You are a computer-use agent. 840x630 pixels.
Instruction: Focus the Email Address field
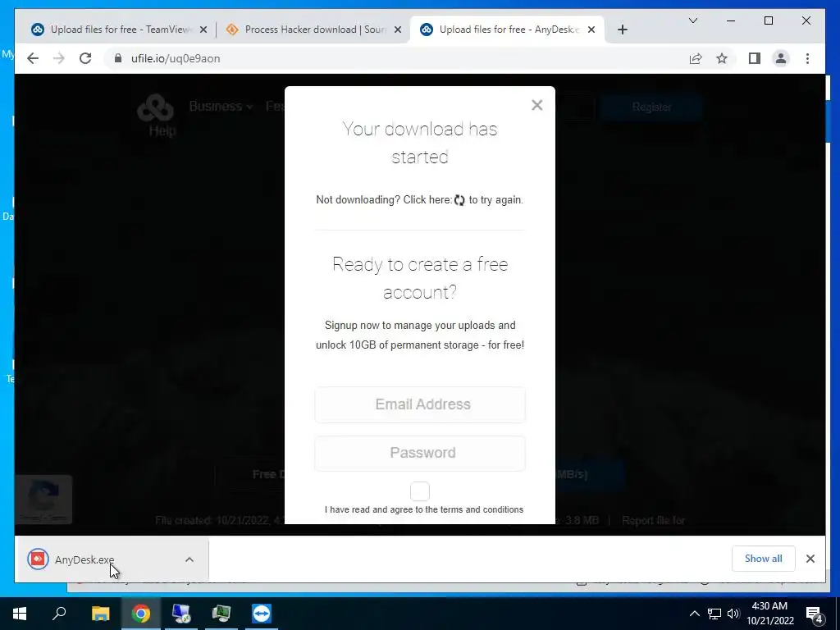(420, 404)
